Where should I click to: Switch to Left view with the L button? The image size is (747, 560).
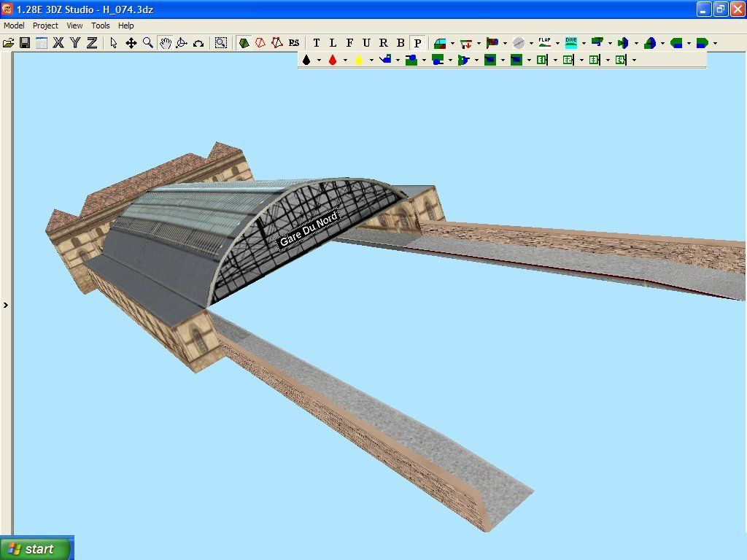333,43
